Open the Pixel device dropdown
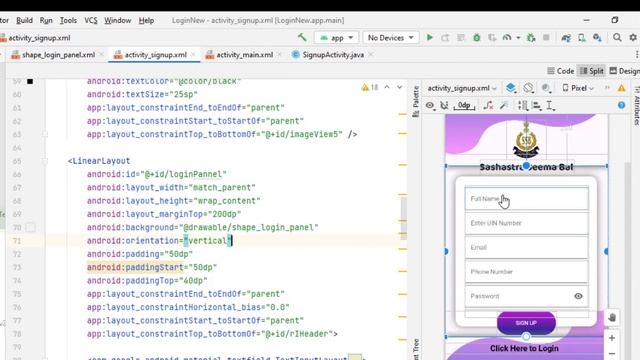640x360 pixels. (x=578, y=88)
